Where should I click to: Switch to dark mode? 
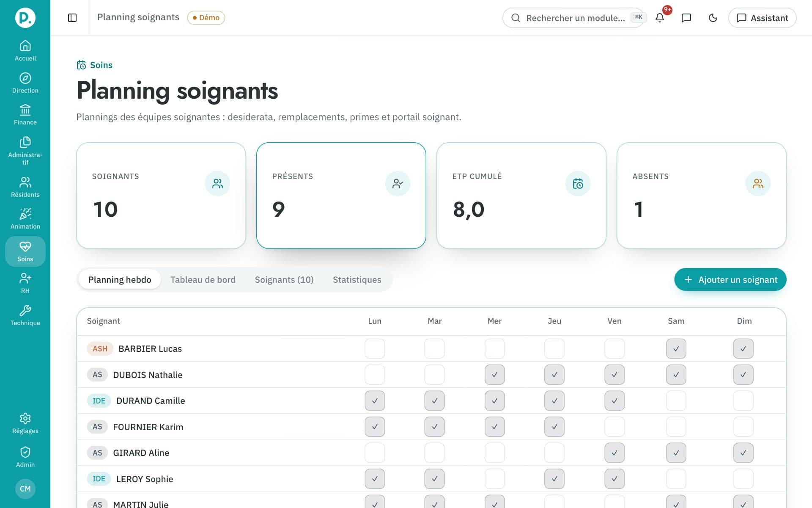(x=713, y=18)
